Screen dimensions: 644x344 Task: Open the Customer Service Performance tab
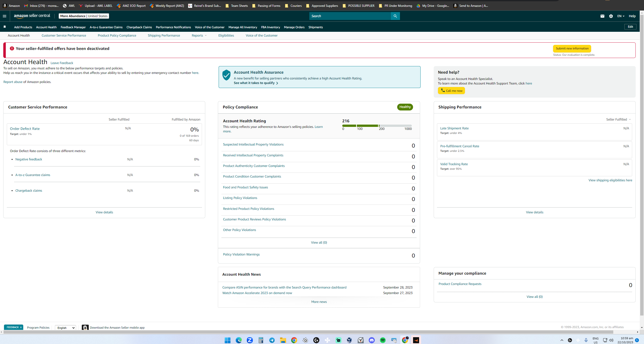[x=64, y=35]
